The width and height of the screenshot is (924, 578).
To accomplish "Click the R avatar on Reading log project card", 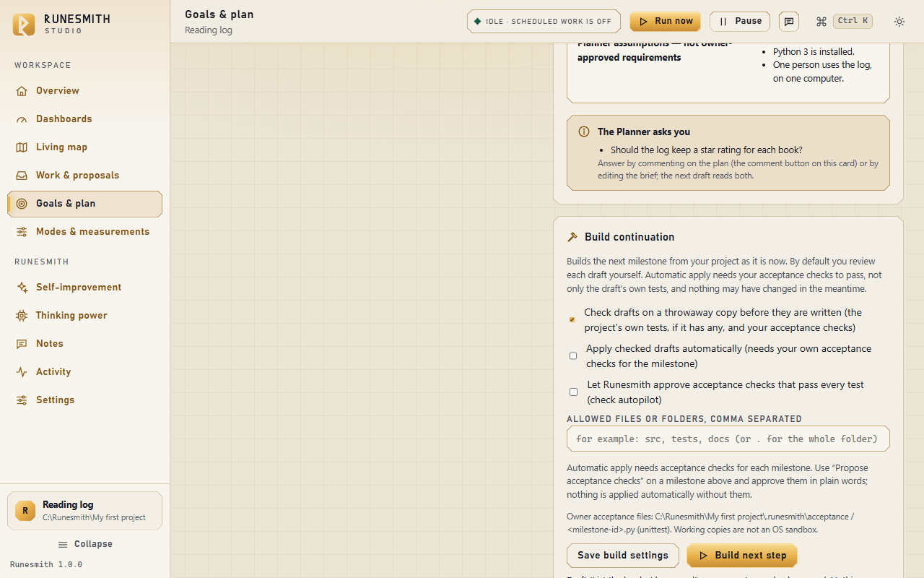I will click(25, 511).
